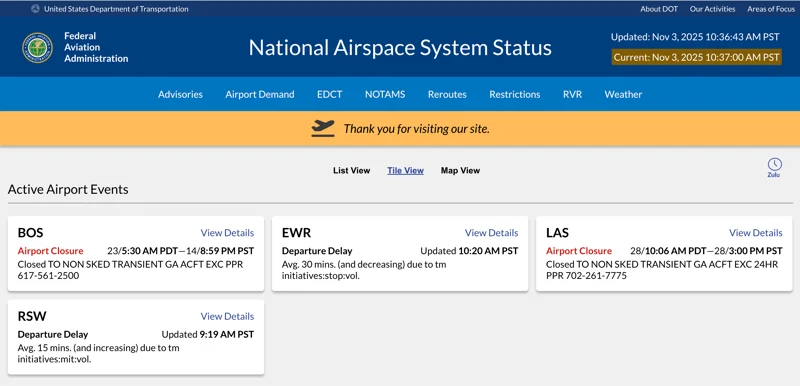Click United States Department of Transportation link
Viewport: 800px width, 386px height.
point(116,9)
